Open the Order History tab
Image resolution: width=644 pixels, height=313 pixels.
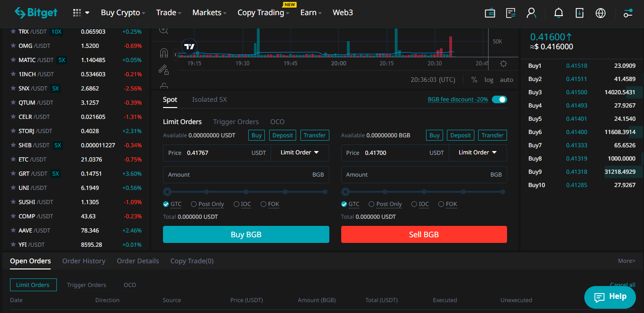[84, 261]
